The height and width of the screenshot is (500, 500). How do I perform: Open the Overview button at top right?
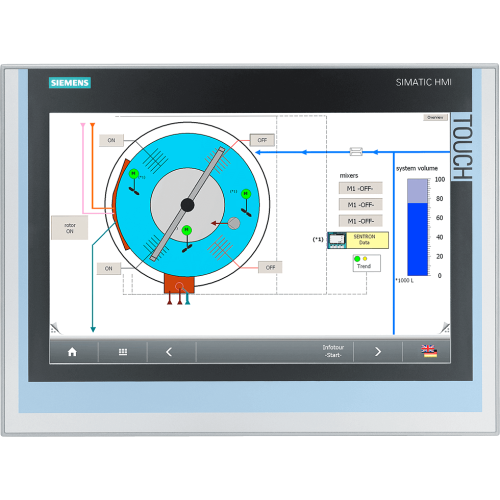[435, 117]
